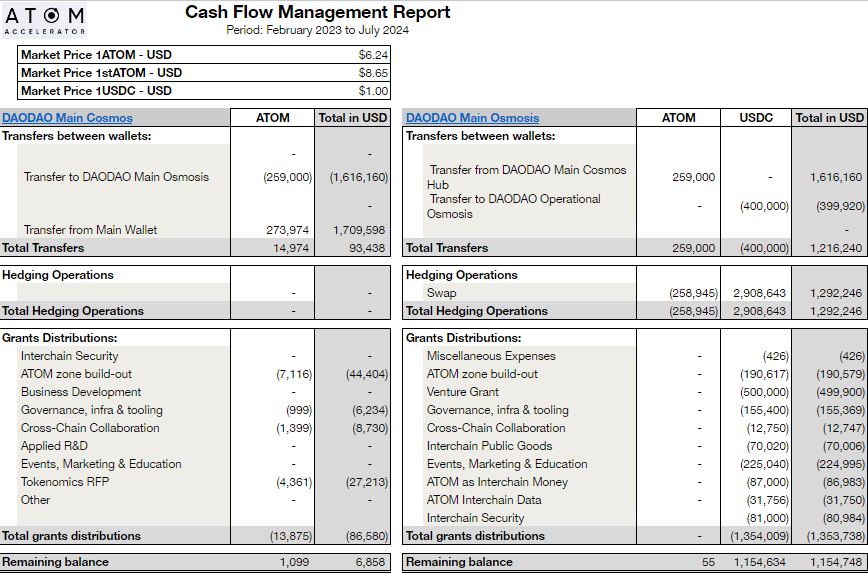Screen dimensions: 868x573
Task: Click the Market Price 1ATOM value $6.24
Action: pos(372,55)
